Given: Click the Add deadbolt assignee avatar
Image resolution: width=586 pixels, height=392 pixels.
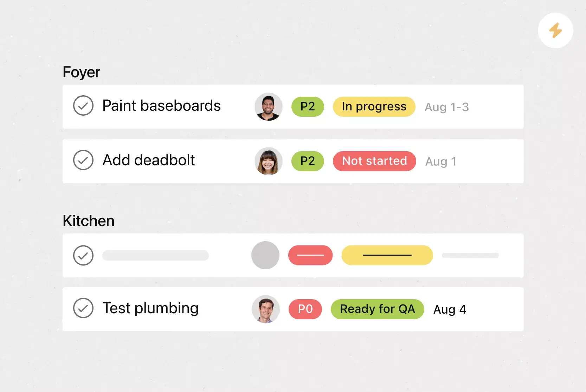Looking at the screenshot, I should (x=269, y=161).
